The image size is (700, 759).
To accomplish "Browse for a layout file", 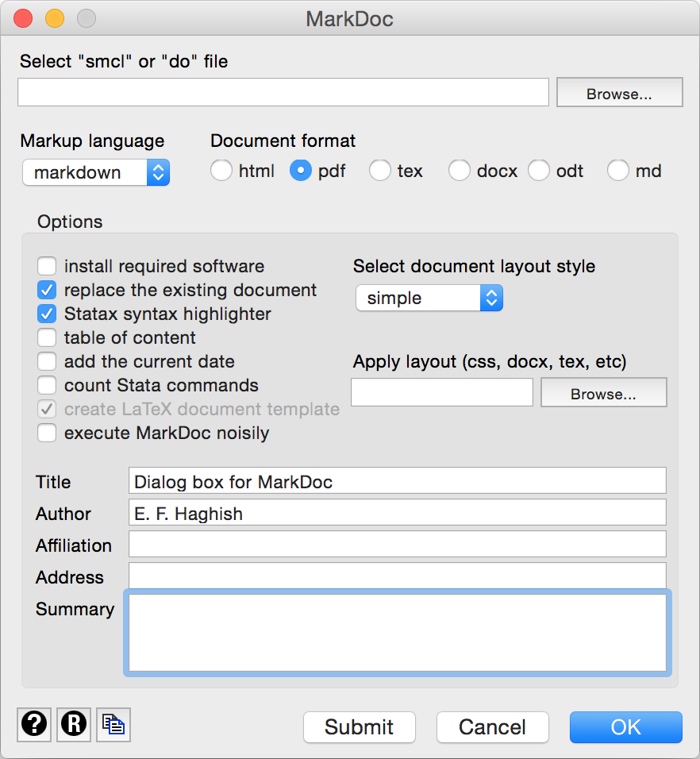I will (x=603, y=392).
